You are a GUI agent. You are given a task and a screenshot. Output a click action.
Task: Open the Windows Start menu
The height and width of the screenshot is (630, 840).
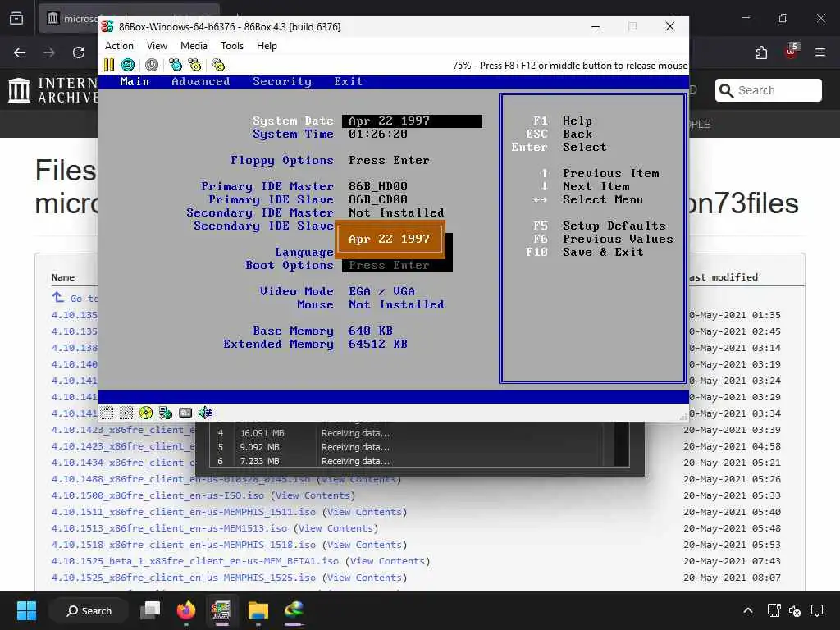pyautogui.click(x=26, y=610)
